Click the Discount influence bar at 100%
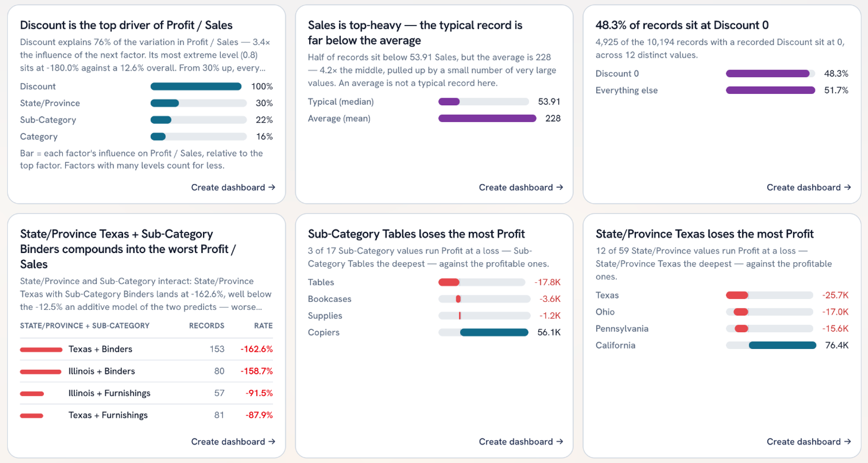 pyautogui.click(x=196, y=86)
